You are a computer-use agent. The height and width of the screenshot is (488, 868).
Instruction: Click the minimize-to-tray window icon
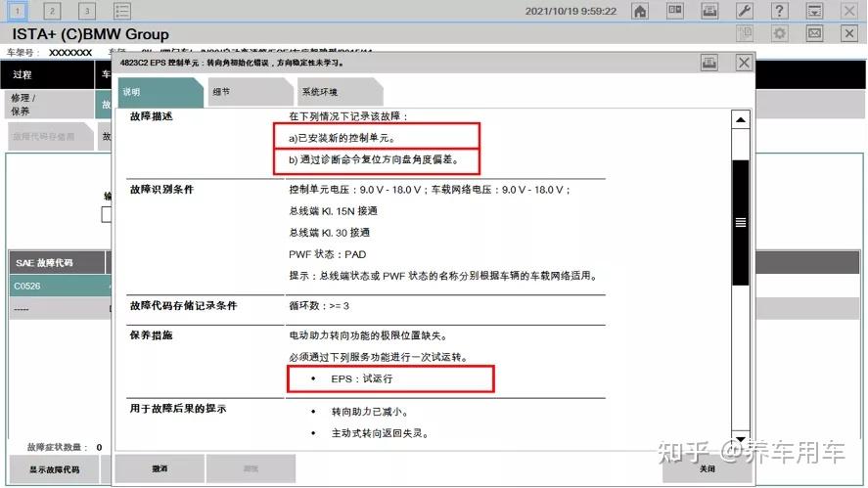pyautogui.click(x=814, y=11)
